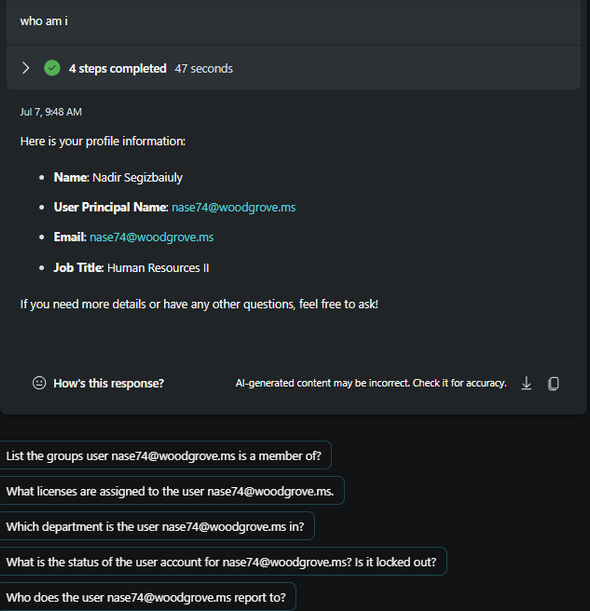Click the '47 seconds' duration text

pos(203,69)
